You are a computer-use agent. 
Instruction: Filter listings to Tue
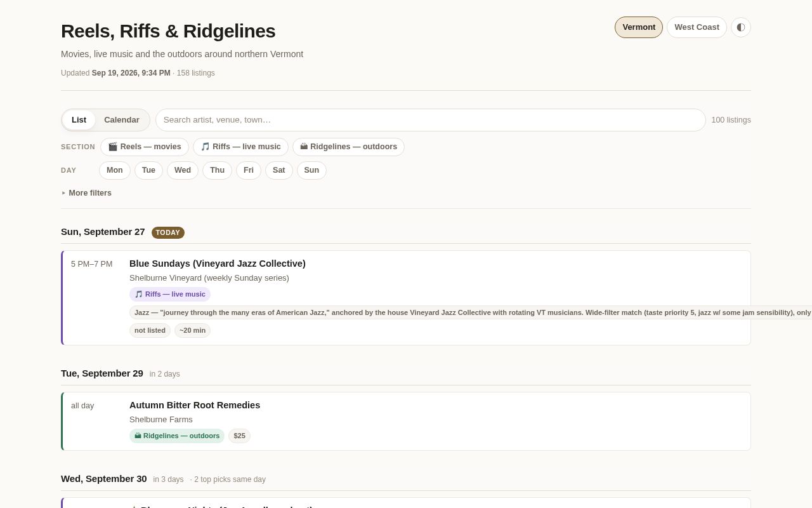(x=148, y=170)
